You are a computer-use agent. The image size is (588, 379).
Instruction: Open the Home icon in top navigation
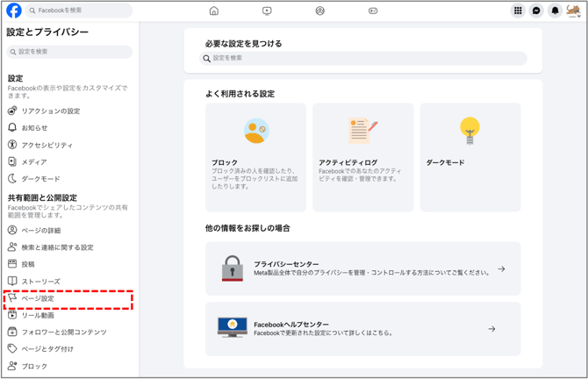click(x=214, y=11)
